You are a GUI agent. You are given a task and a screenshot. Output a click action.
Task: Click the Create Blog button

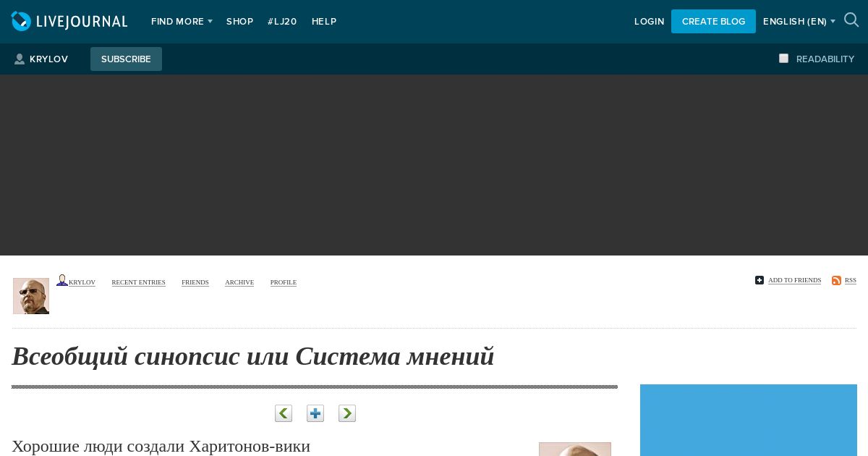[x=713, y=22]
